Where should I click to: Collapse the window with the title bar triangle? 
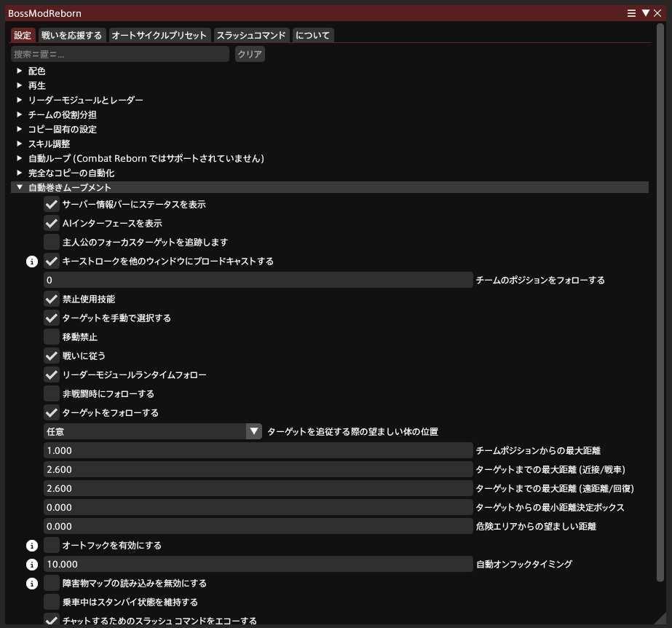click(646, 13)
